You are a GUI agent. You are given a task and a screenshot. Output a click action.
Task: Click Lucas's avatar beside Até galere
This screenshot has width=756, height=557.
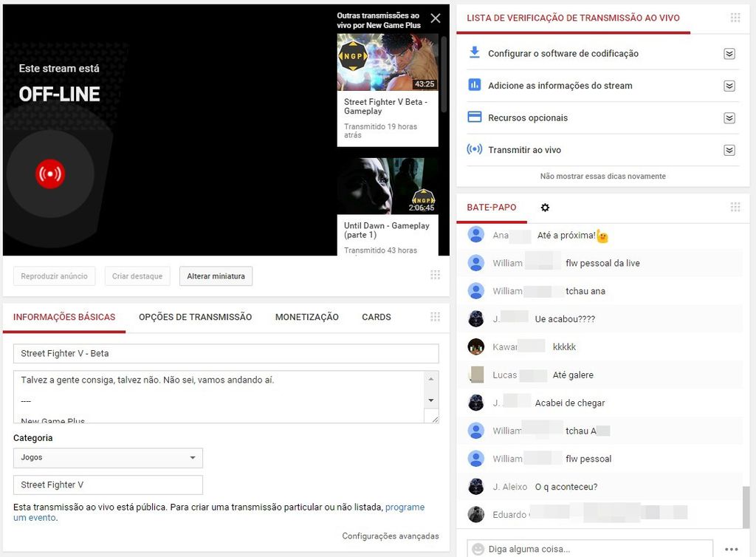pyautogui.click(x=476, y=375)
